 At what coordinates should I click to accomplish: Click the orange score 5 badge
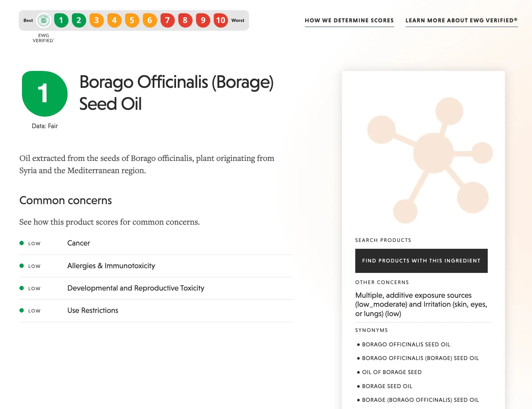tap(132, 21)
